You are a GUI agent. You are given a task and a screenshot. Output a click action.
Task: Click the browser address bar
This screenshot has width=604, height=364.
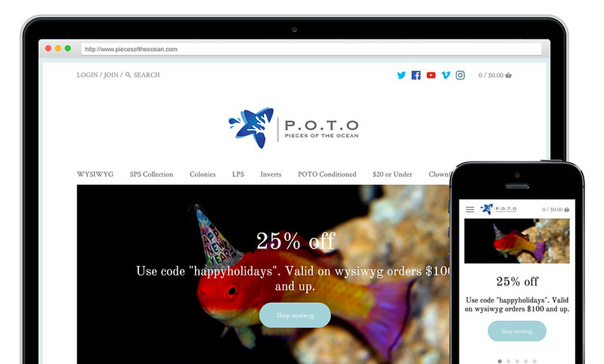(x=311, y=49)
